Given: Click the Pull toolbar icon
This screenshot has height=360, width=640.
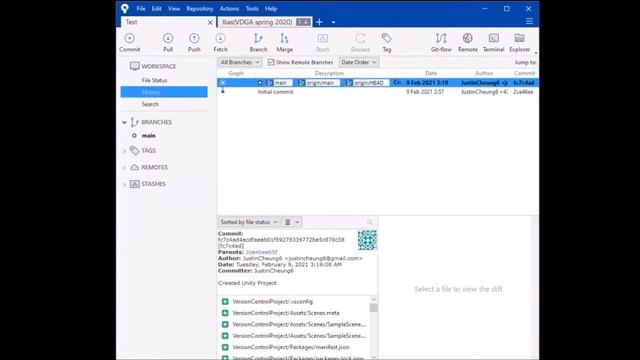Looking at the screenshot, I should coord(168,42).
